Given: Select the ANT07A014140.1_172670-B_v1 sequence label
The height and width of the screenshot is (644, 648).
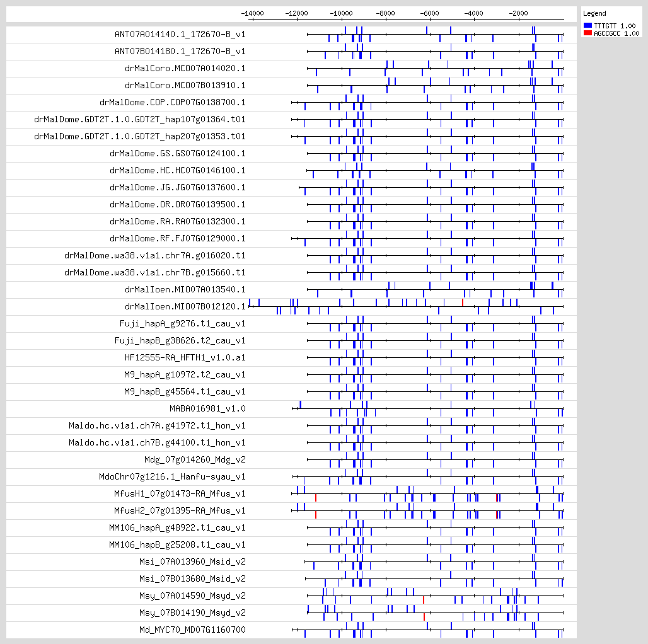Looking at the screenshot, I should (180, 34).
